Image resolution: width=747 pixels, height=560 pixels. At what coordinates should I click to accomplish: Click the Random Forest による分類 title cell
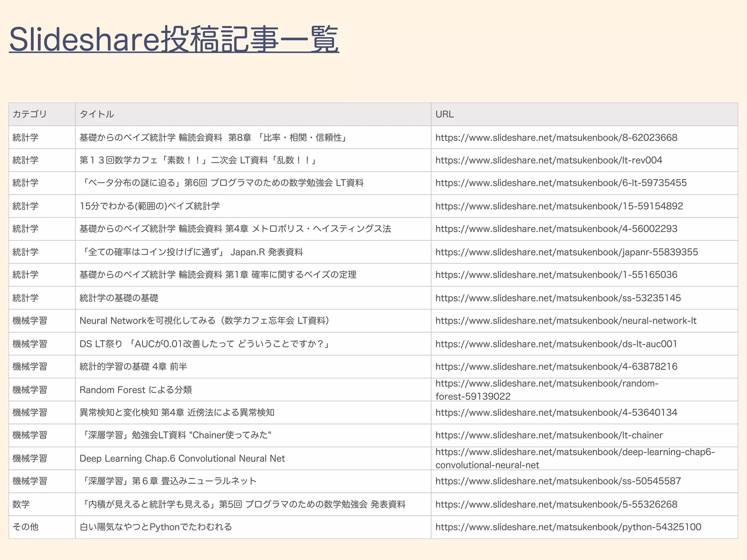coord(135,390)
